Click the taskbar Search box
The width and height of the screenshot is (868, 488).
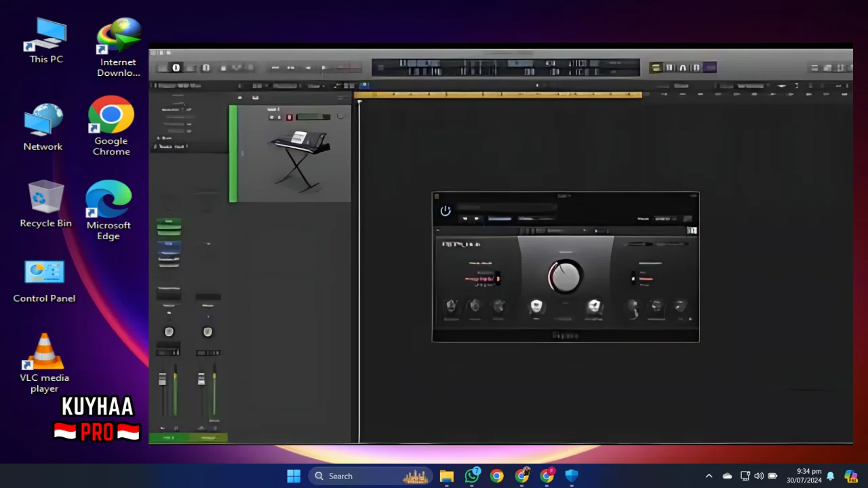[x=372, y=476]
